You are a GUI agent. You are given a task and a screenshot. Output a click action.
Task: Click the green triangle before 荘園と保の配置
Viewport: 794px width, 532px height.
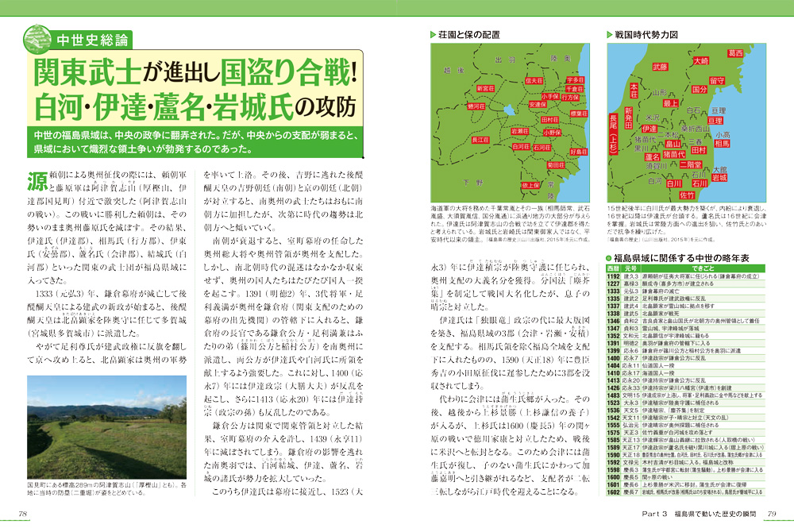[x=433, y=34]
